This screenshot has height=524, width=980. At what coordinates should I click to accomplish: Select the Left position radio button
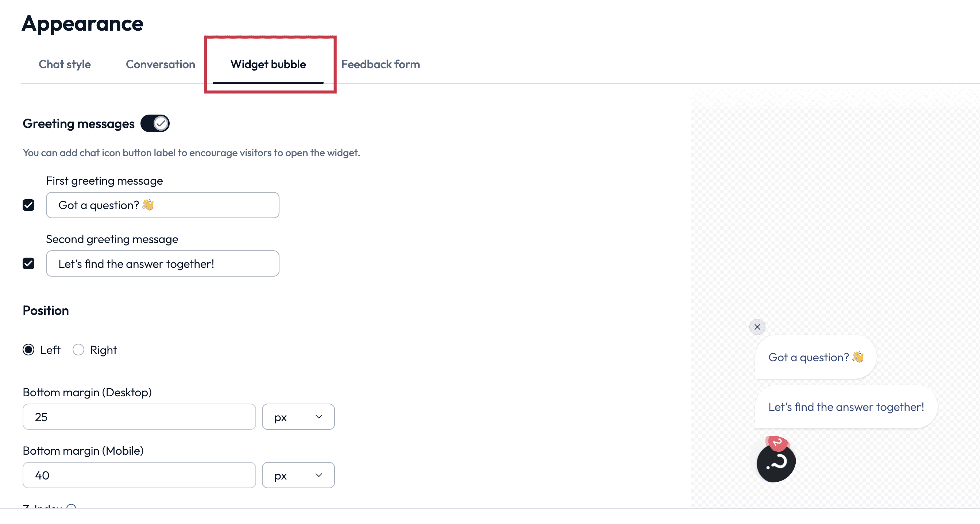point(28,350)
